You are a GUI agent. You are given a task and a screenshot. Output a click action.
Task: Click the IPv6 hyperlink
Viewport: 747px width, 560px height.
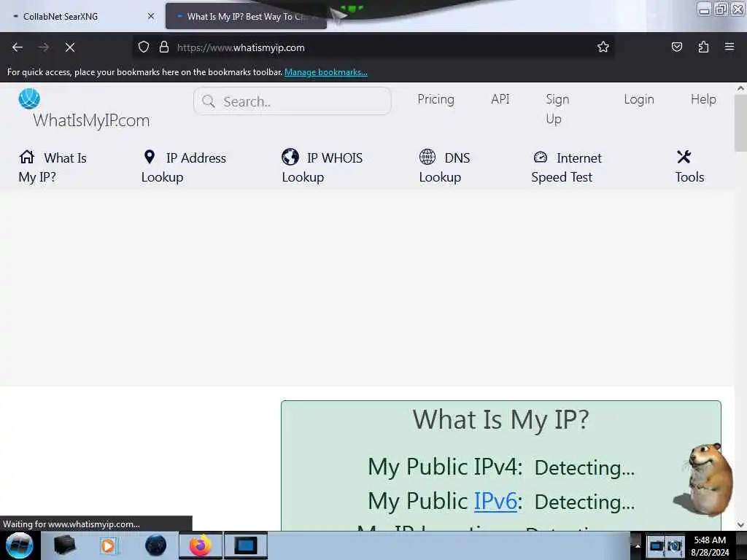pyautogui.click(x=495, y=501)
